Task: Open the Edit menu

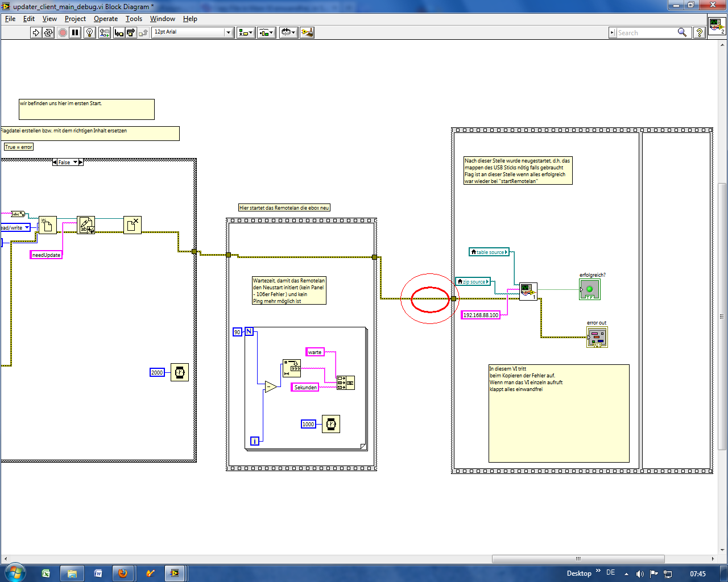Action: click(29, 19)
